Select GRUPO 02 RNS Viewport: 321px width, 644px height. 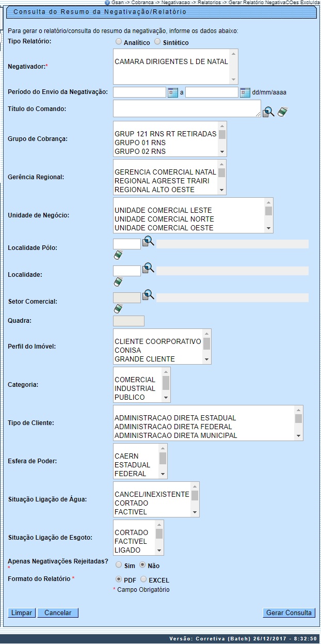click(140, 151)
